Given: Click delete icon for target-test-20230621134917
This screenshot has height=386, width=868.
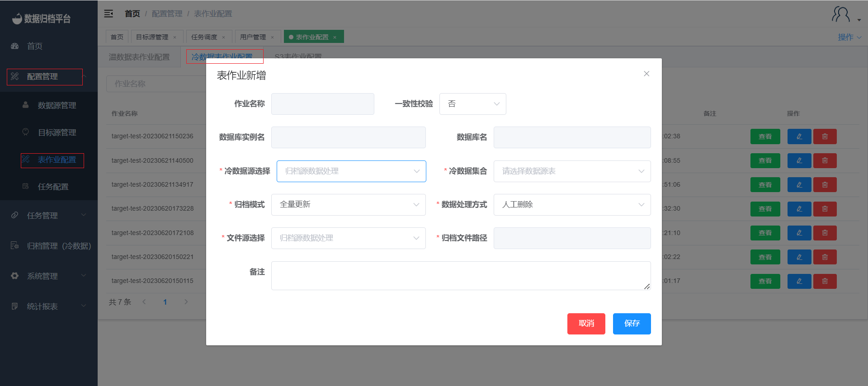Looking at the screenshot, I should click(x=825, y=185).
